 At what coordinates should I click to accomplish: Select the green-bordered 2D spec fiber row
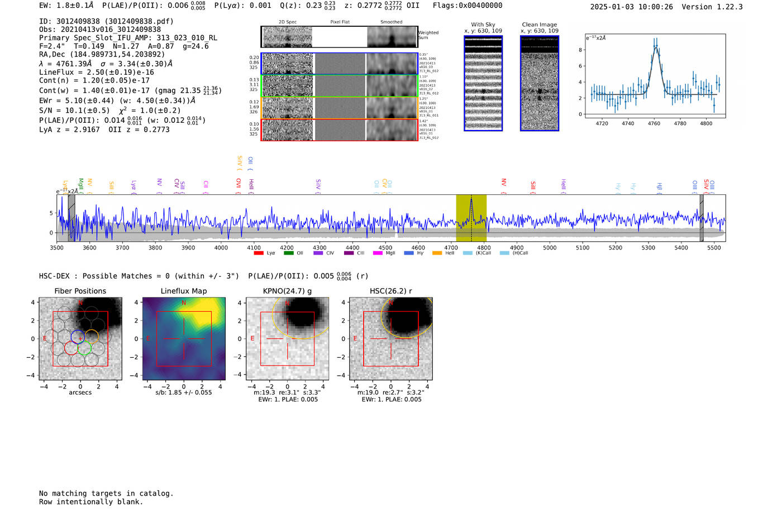click(340, 86)
